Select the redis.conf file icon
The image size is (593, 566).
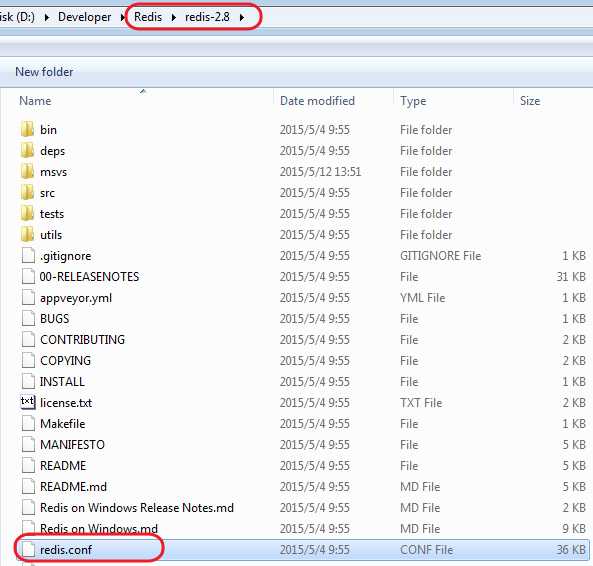28,549
